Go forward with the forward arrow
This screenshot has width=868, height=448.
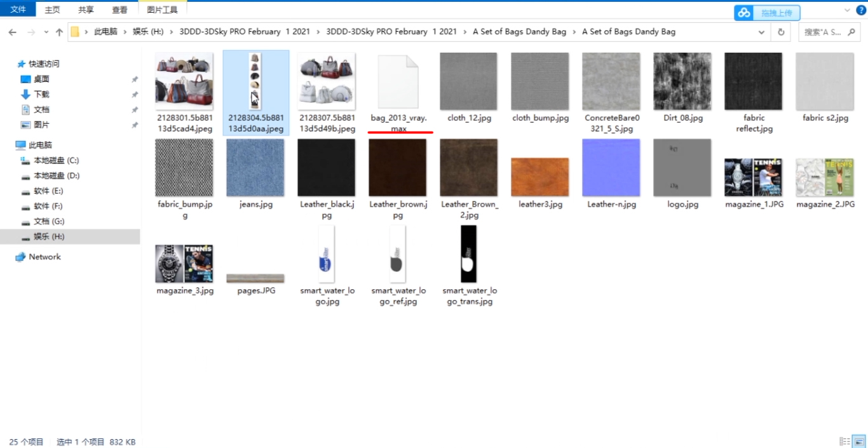[x=31, y=32]
